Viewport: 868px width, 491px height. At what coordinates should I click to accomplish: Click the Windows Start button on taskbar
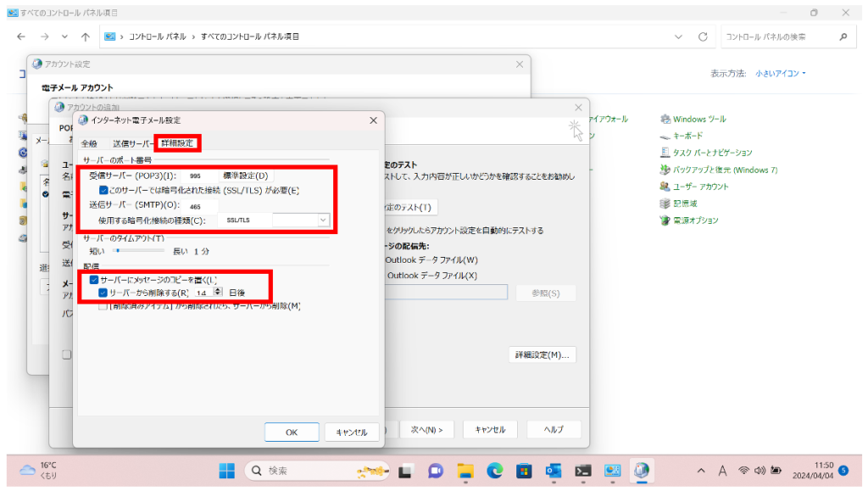(227, 471)
